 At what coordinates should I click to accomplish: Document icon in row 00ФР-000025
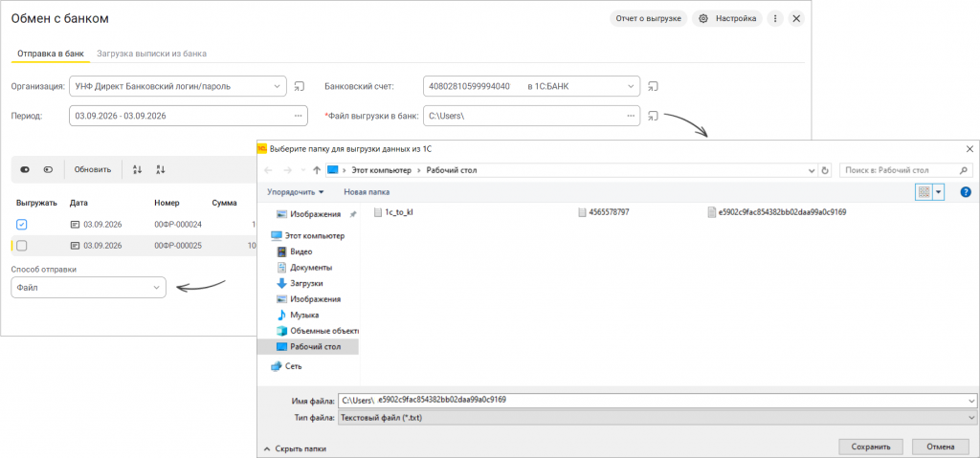click(75, 246)
